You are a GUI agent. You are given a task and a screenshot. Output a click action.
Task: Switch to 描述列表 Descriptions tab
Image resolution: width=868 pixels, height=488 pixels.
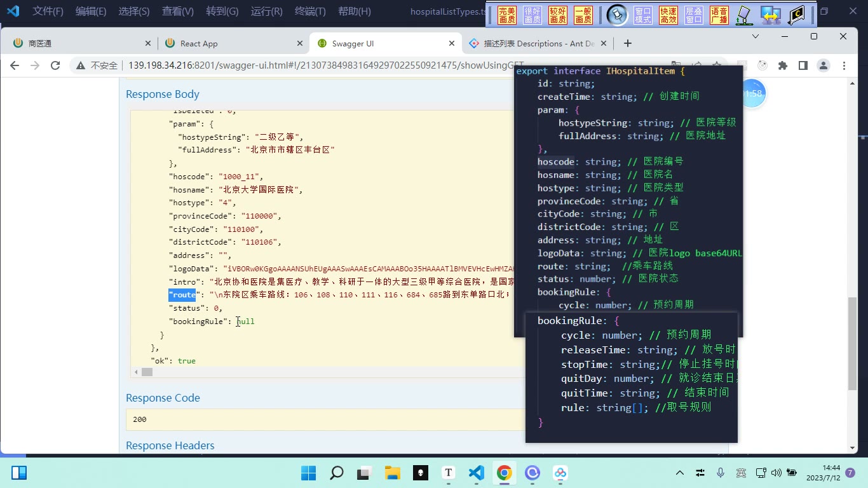point(539,43)
